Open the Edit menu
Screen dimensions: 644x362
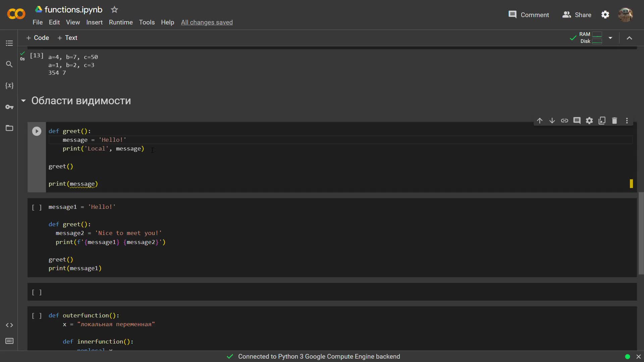[54, 22]
